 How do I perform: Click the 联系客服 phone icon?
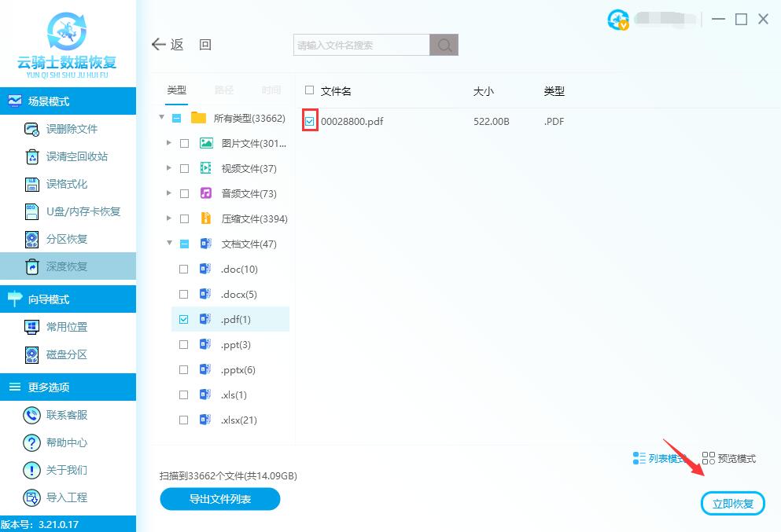click(32, 415)
